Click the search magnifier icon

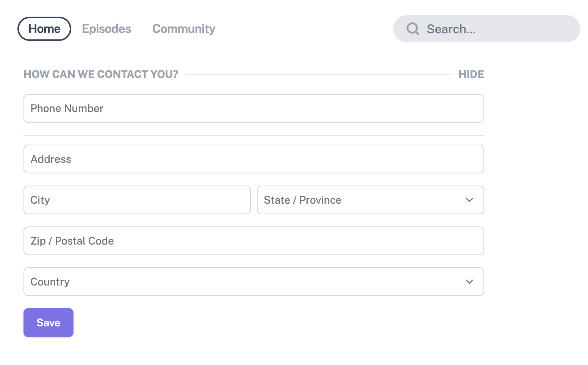coord(413,29)
